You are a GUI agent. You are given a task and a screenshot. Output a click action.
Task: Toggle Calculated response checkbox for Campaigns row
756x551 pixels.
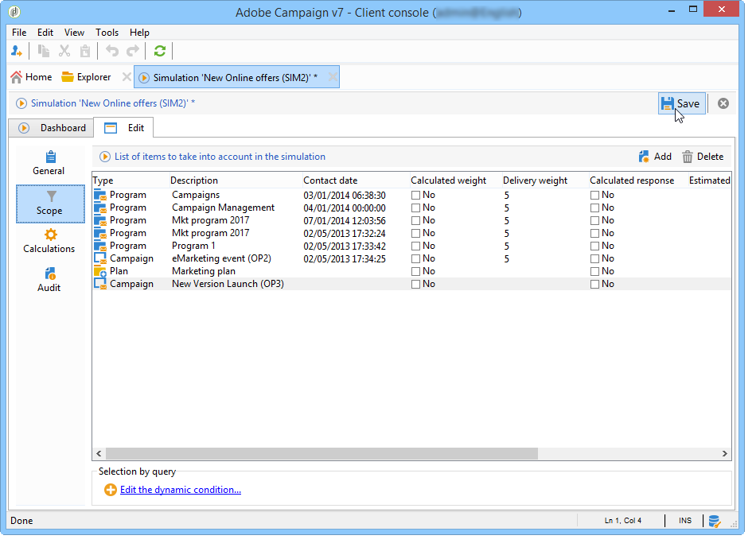coord(594,195)
